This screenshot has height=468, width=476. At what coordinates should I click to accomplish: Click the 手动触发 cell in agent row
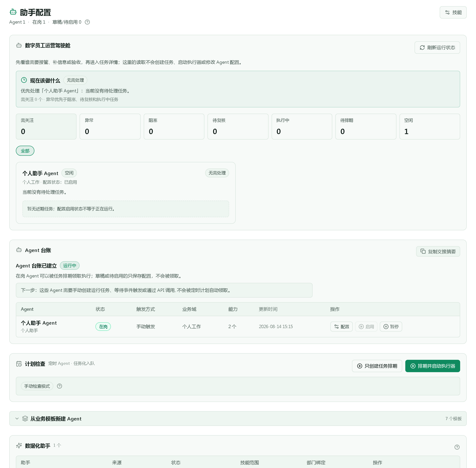[x=146, y=327]
